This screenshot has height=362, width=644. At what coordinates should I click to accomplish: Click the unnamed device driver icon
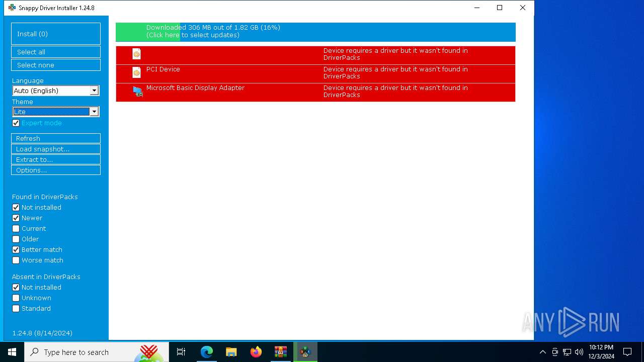(136, 54)
